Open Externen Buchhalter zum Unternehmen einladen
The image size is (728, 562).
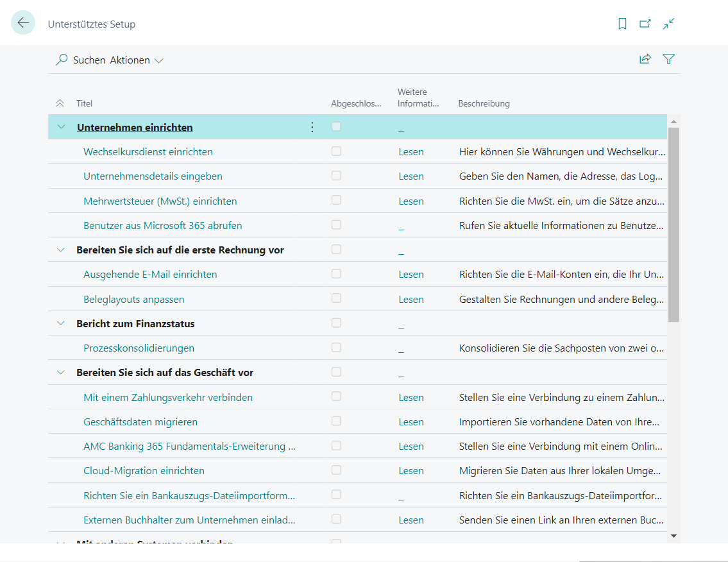[189, 520]
